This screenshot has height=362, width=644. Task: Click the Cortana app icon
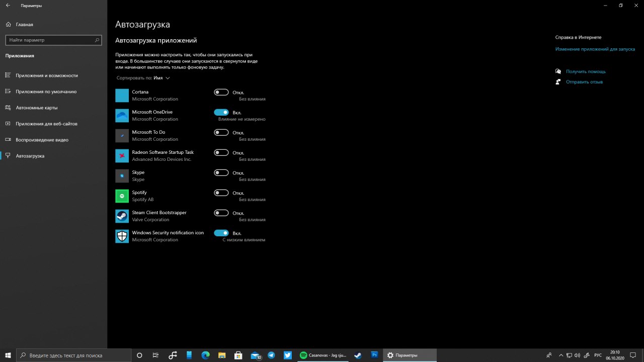(x=122, y=96)
